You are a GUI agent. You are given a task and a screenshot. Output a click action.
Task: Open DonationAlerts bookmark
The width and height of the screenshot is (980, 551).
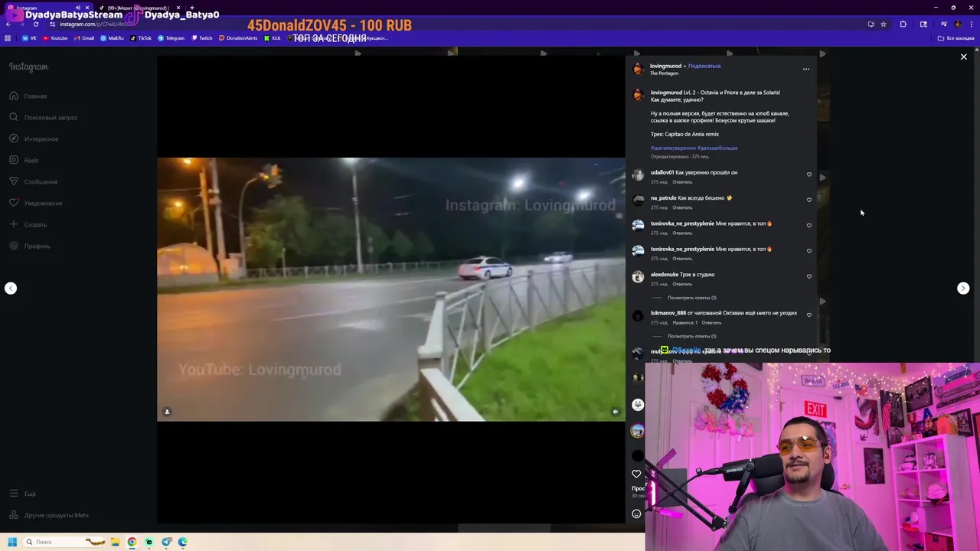[x=238, y=37]
